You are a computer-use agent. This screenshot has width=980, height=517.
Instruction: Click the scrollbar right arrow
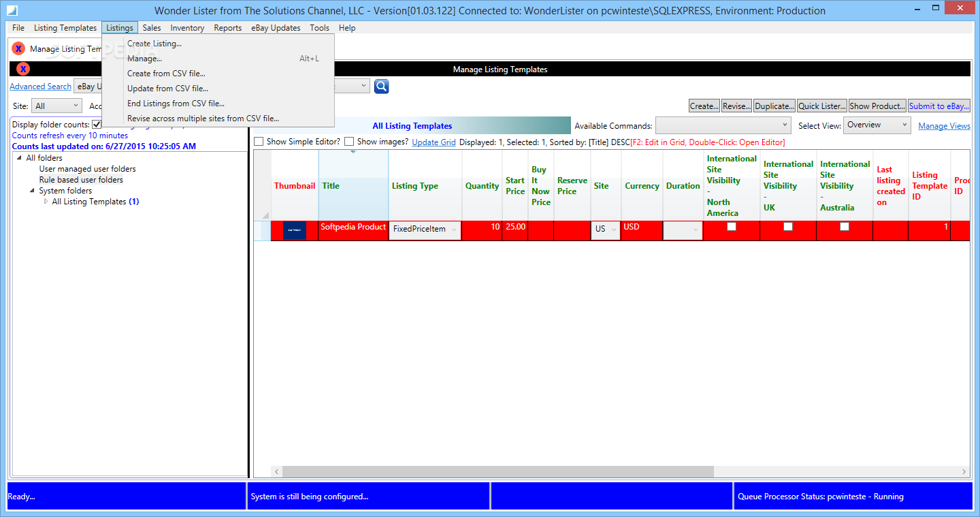coord(964,471)
